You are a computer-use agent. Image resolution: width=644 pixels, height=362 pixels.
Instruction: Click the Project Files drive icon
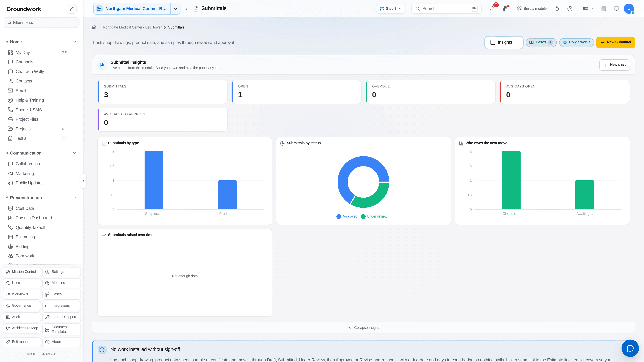point(10,119)
